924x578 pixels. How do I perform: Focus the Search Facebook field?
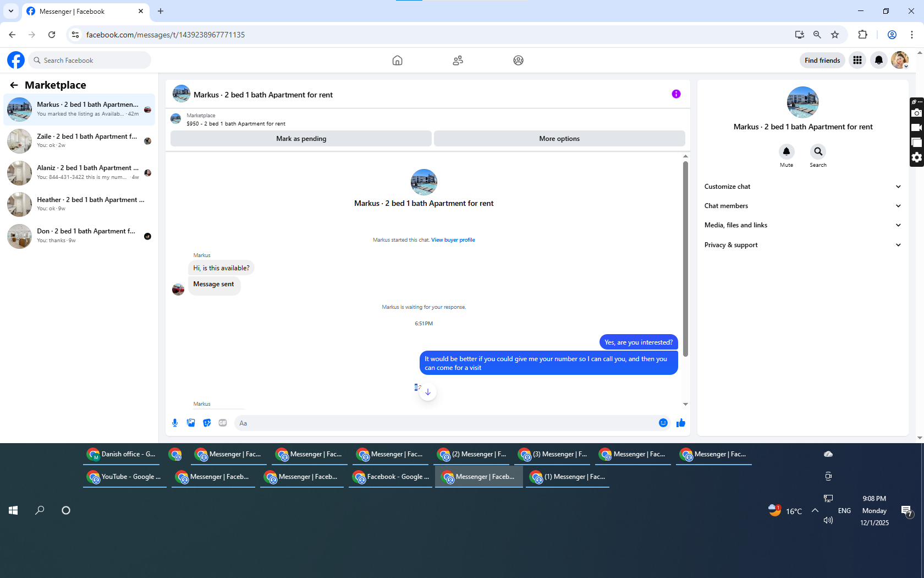(90, 60)
